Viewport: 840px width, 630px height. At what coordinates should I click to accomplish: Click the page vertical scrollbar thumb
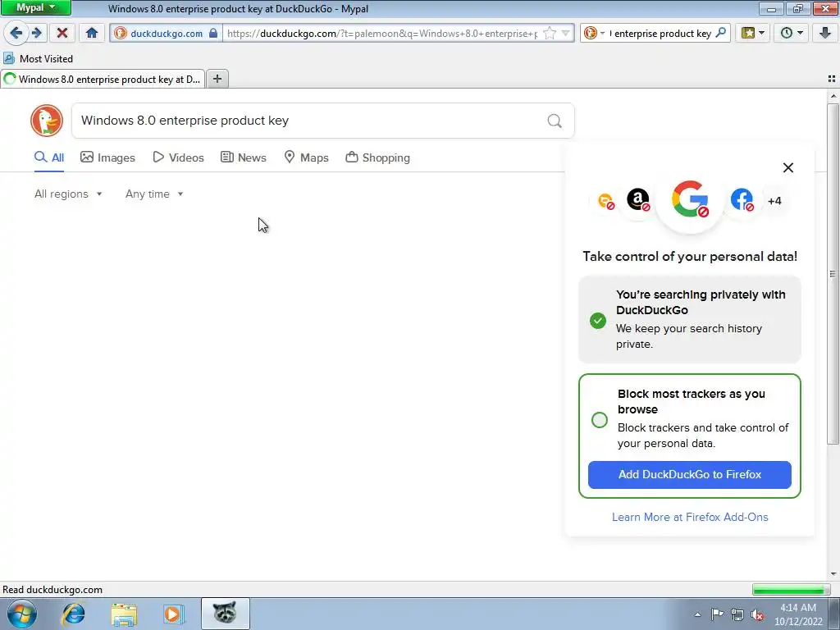pos(833,273)
